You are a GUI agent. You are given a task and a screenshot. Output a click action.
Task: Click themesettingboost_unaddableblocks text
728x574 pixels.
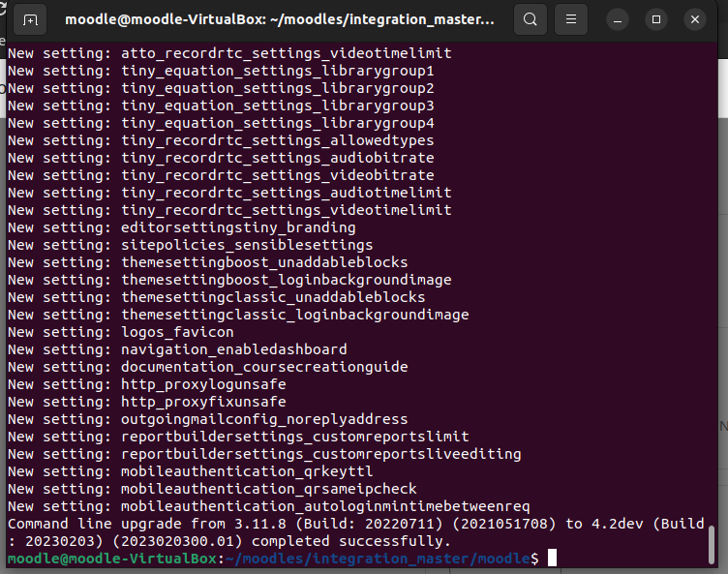click(x=264, y=262)
